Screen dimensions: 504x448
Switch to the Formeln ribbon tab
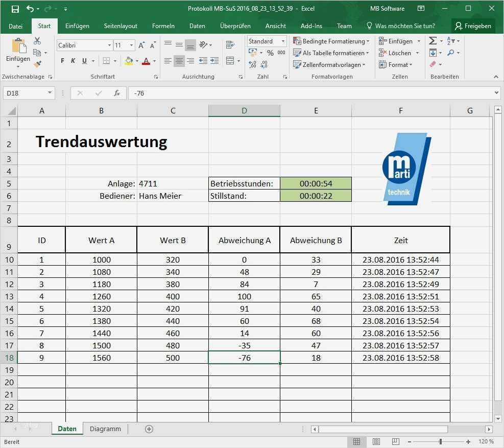click(x=163, y=26)
